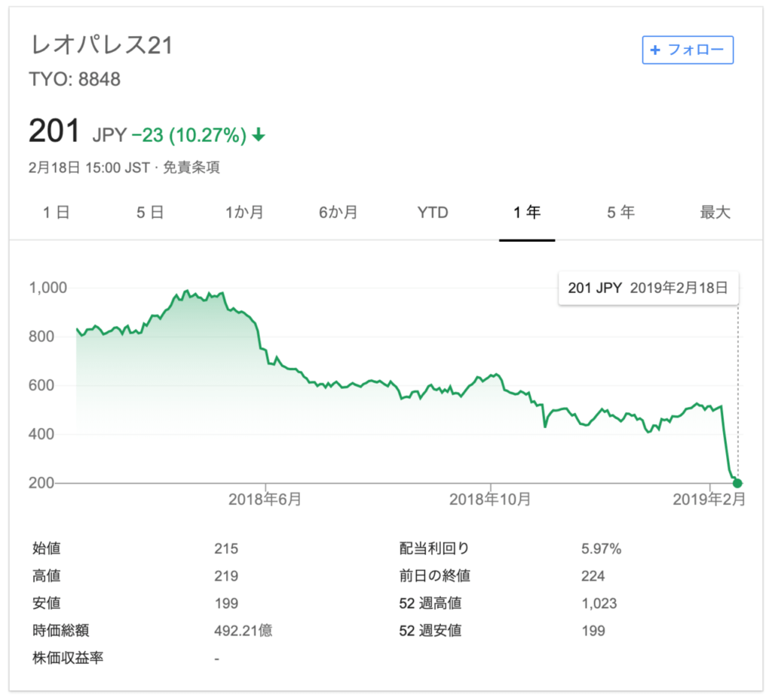This screenshot has width=772, height=700.
Task: Click the 始値 value 215
Action: [x=226, y=549]
